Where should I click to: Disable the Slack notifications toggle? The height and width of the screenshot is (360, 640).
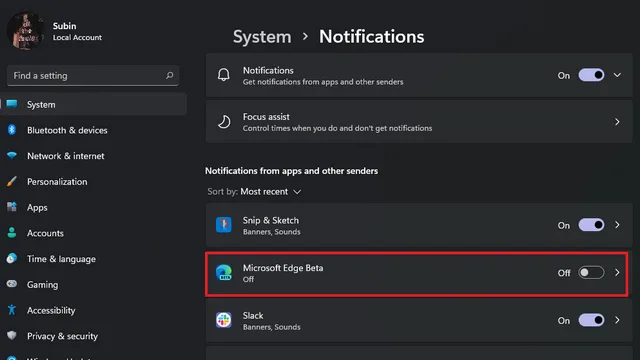591,320
